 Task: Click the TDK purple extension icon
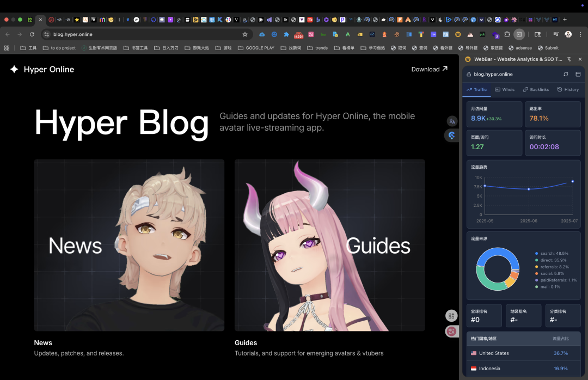pyautogui.click(x=433, y=34)
